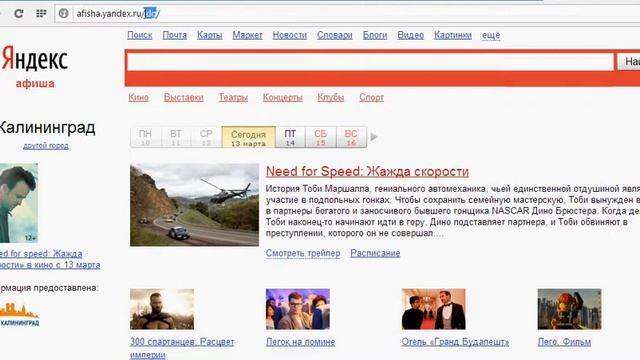Select the Сегодня 13 марта tab
The image size is (640, 360).
(248, 138)
